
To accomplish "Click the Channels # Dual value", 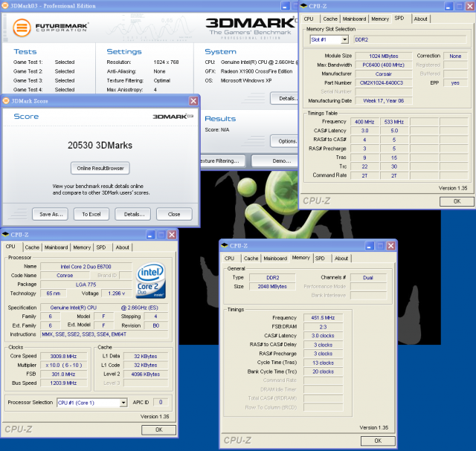I will [368, 278].
